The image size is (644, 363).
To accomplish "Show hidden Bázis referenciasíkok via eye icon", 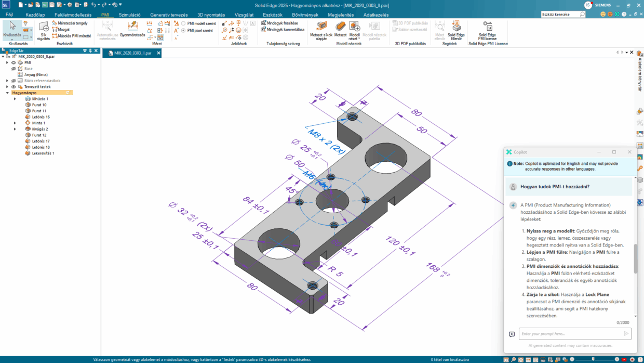I will 14,81.
